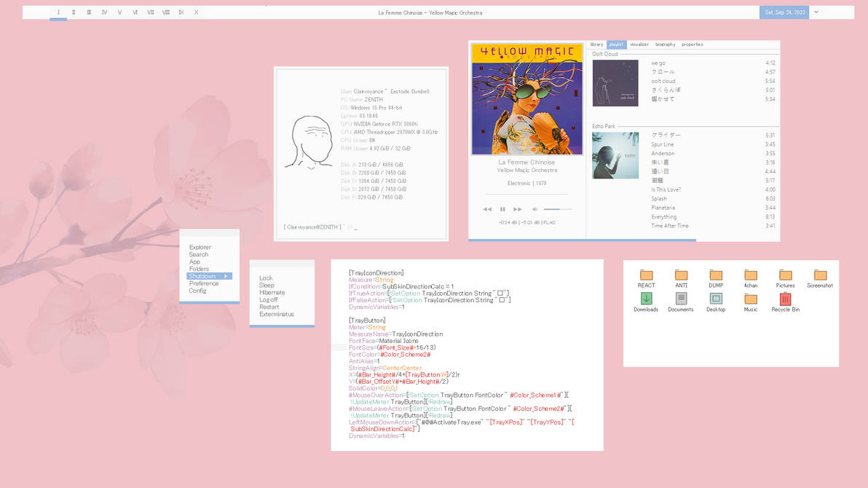868x488 pixels.
Task: Go back to the previous track
Action: tap(487, 209)
